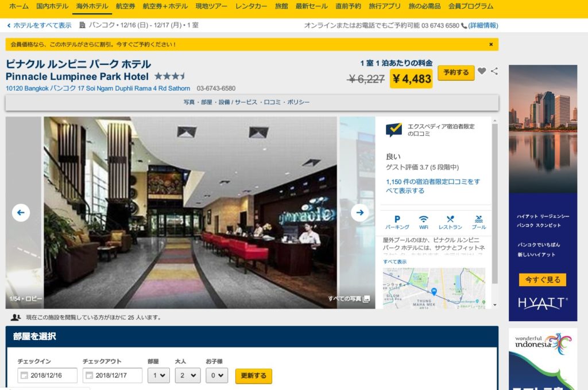Click the check-out date field

point(113,376)
